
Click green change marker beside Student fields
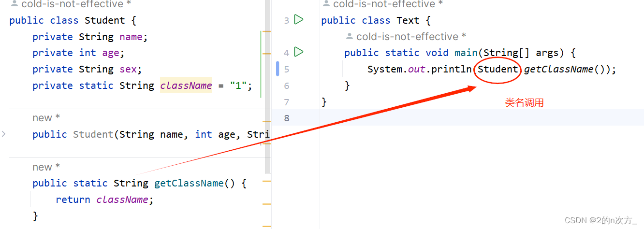point(261,64)
